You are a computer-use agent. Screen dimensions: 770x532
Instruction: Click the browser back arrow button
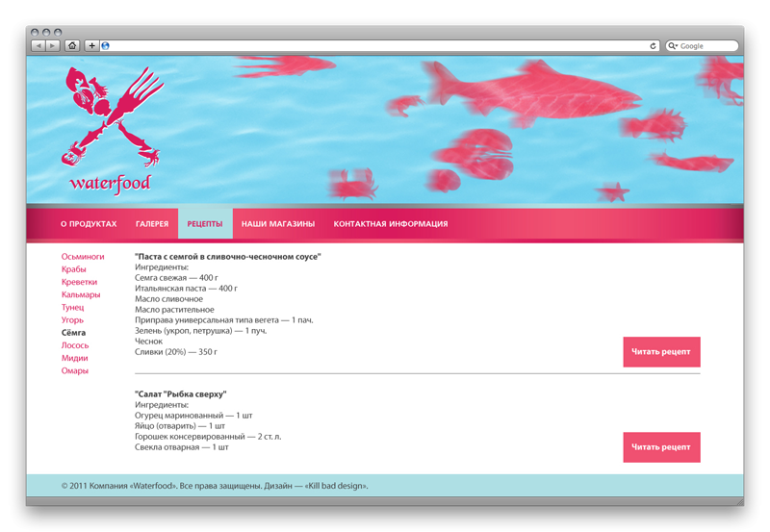click(x=38, y=45)
